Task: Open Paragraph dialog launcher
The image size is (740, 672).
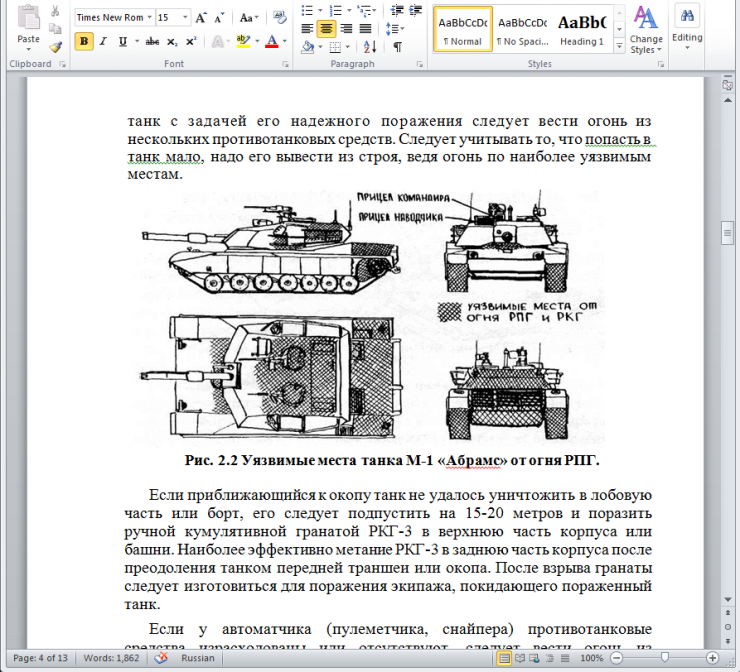Action: point(420,64)
